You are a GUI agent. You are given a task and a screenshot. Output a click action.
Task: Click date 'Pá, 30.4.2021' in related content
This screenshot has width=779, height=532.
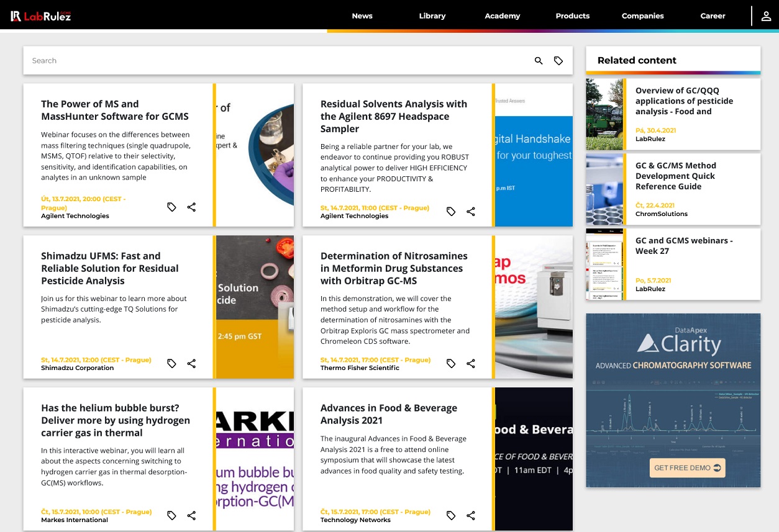pyautogui.click(x=655, y=131)
